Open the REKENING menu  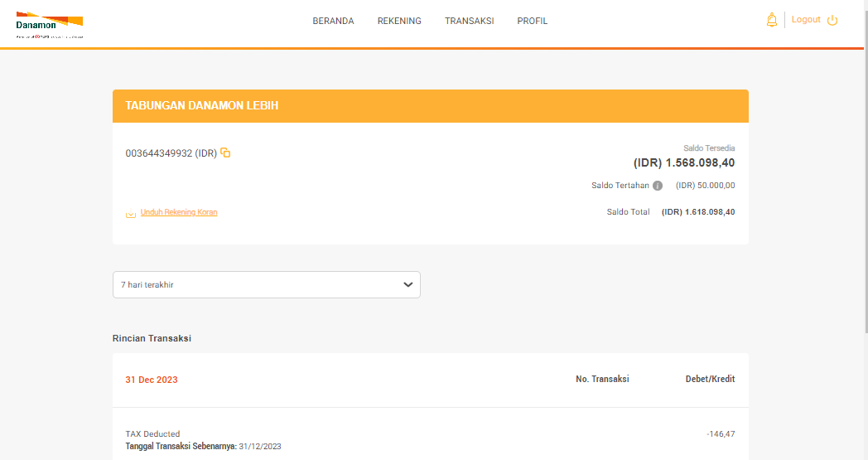[x=399, y=21]
